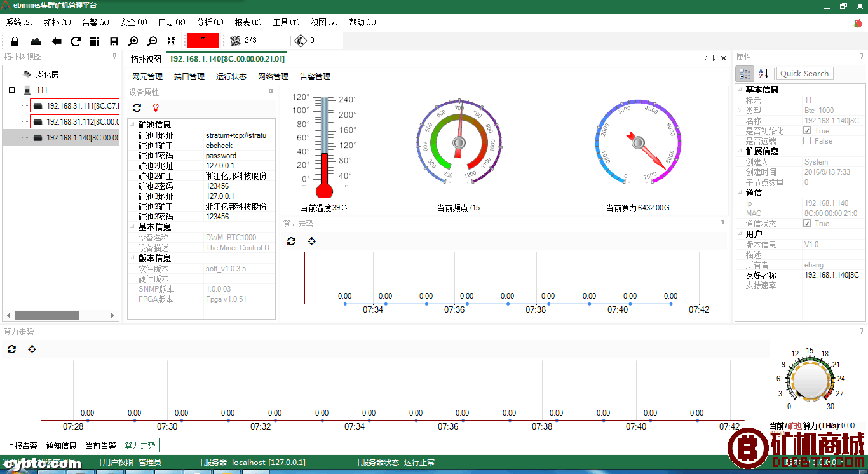This screenshot has height=474, width=868.
Task: Collapse the 基本信息 group in properties panel
Action: coord(739,90)
